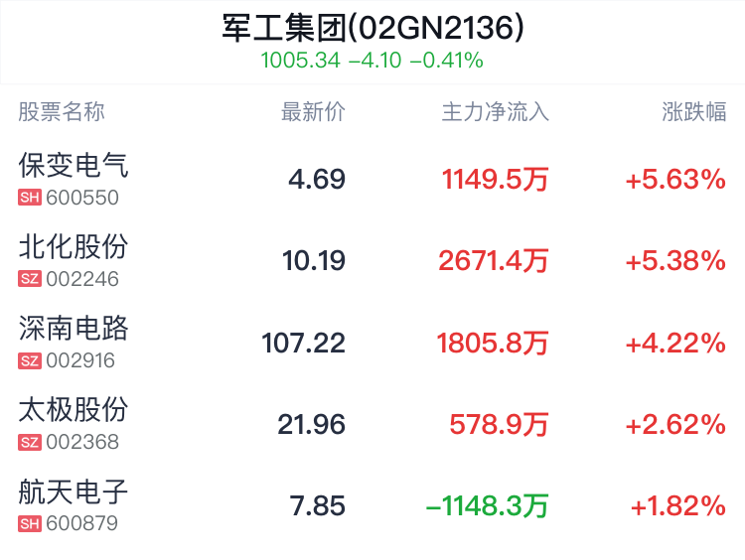Click the price 107.22
This screenshot has width=745, height=560.
tap(304, 343)
